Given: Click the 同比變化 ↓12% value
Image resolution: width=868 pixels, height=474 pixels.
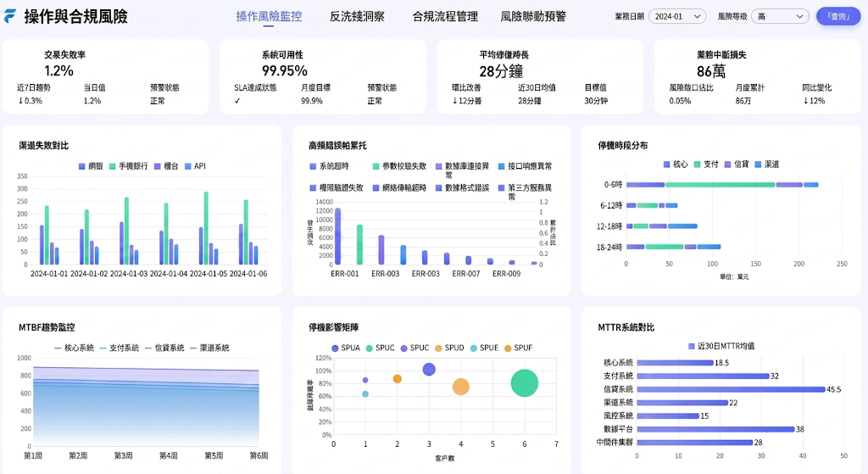Looking at the screenshot, I should click(814, 101).
